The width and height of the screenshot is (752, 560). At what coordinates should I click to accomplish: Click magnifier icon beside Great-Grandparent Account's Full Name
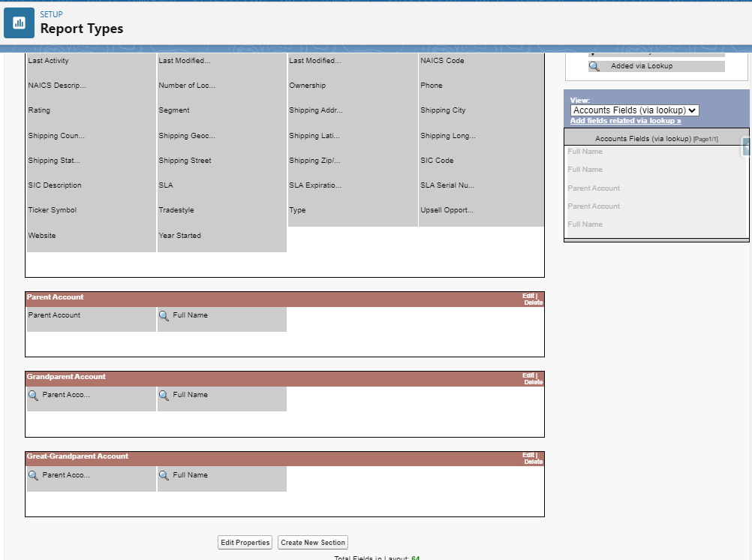pos(164,476)
